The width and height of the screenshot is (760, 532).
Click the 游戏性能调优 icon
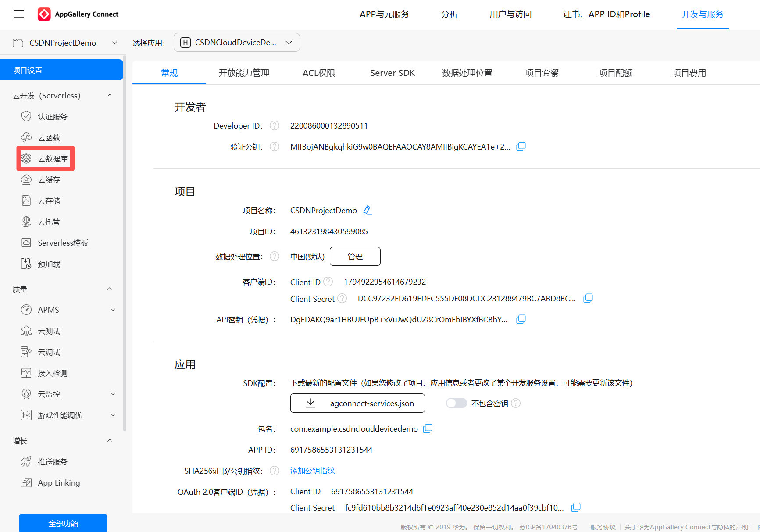tap(26, 415)
